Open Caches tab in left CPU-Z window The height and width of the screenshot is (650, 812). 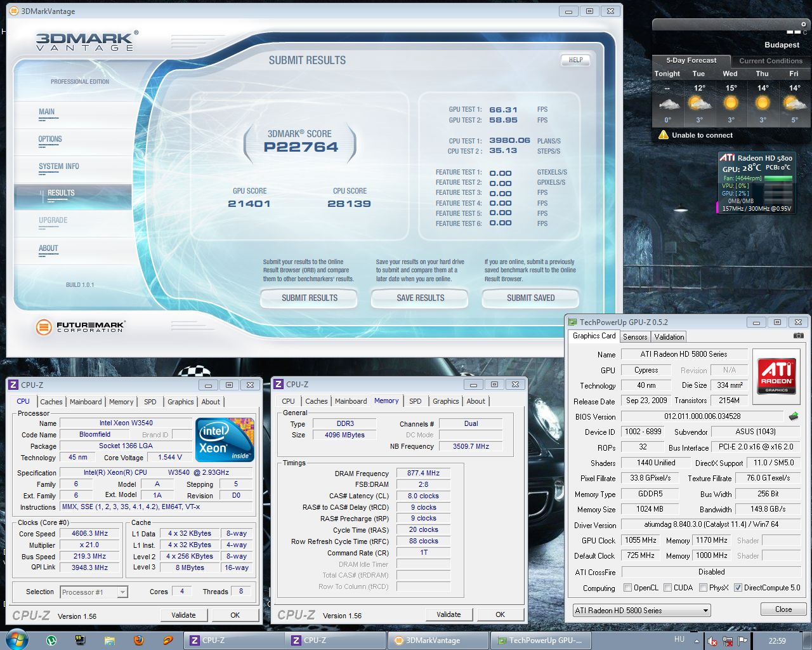pyautogui.click(x=51, y=402)
